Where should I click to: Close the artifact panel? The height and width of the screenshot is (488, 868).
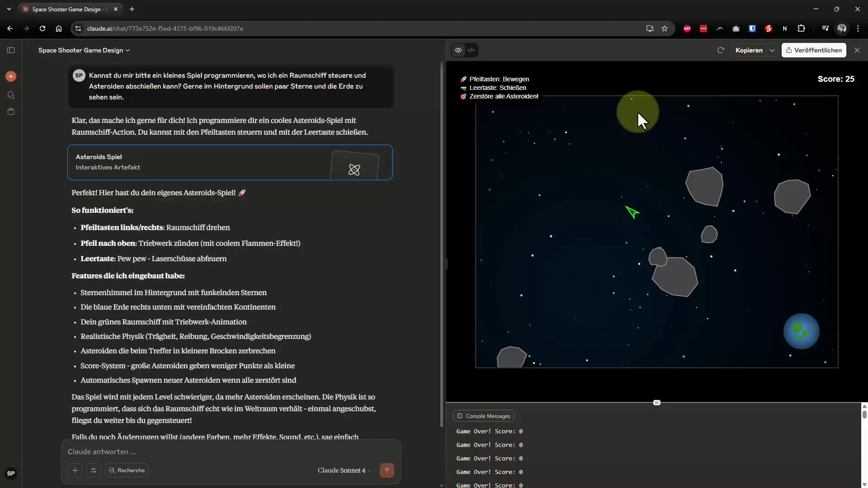tap(857, 50)
